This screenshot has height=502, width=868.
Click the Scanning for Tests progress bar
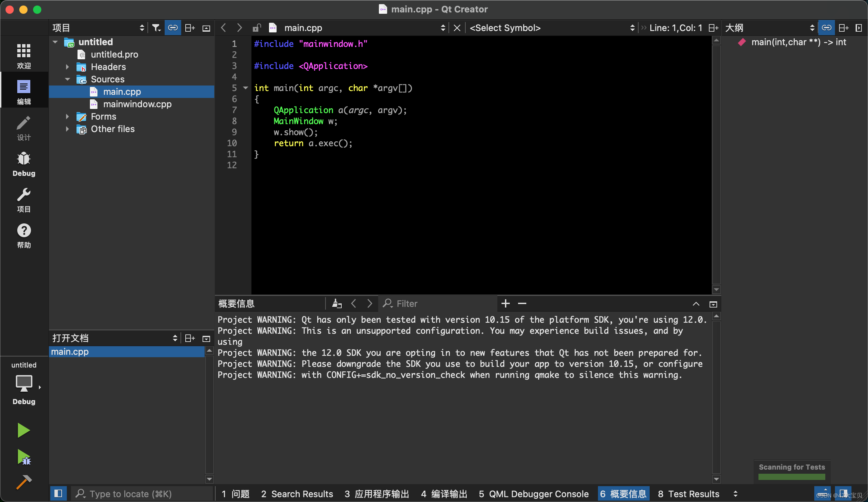tap(792, 476)
